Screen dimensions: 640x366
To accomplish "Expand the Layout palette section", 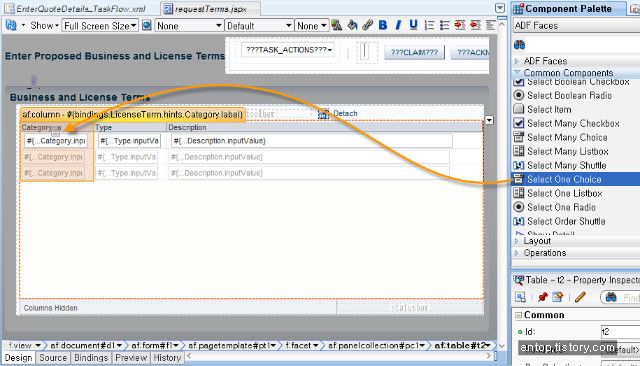I will tap(517, 241).
